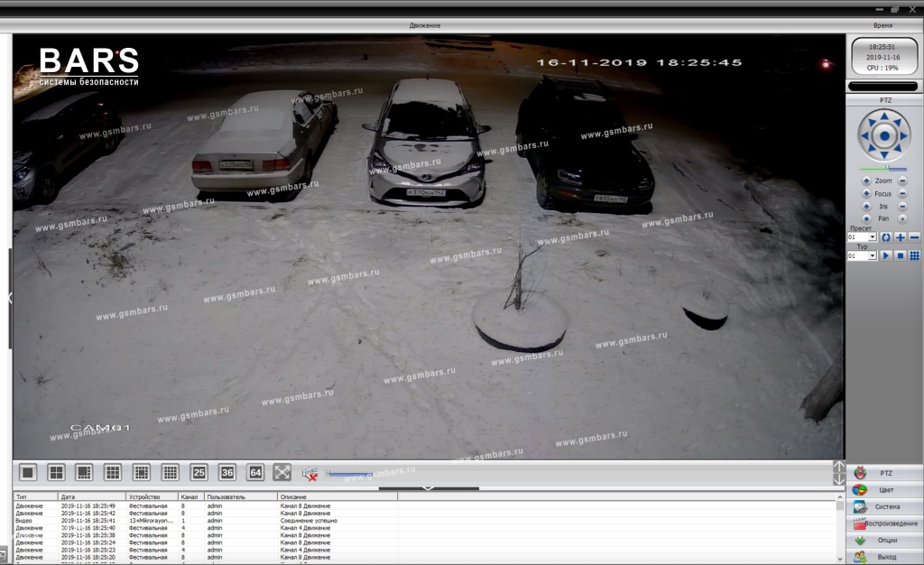Click the Время header label
Viewport: 924px width, 565px height.
coord(882,25)
